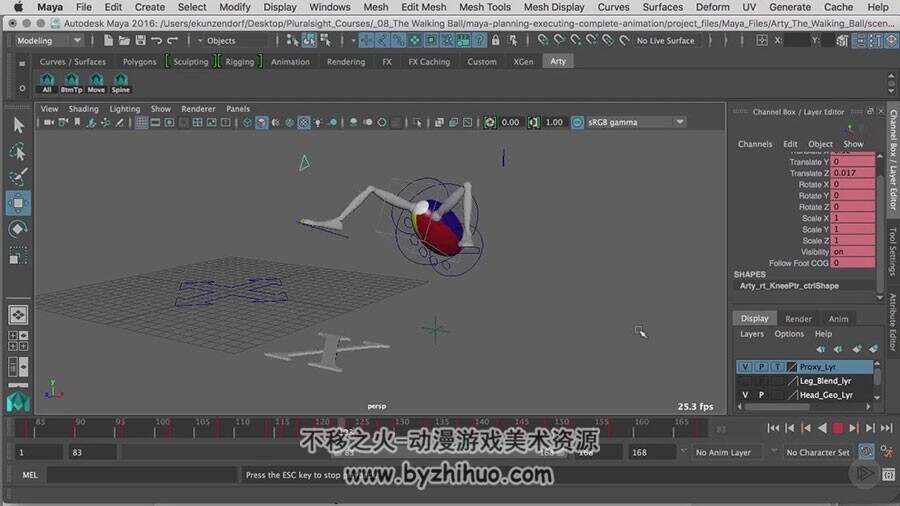Click the 'Spine' Arty shelf icon
900x506 pixels.
point(121,83)
